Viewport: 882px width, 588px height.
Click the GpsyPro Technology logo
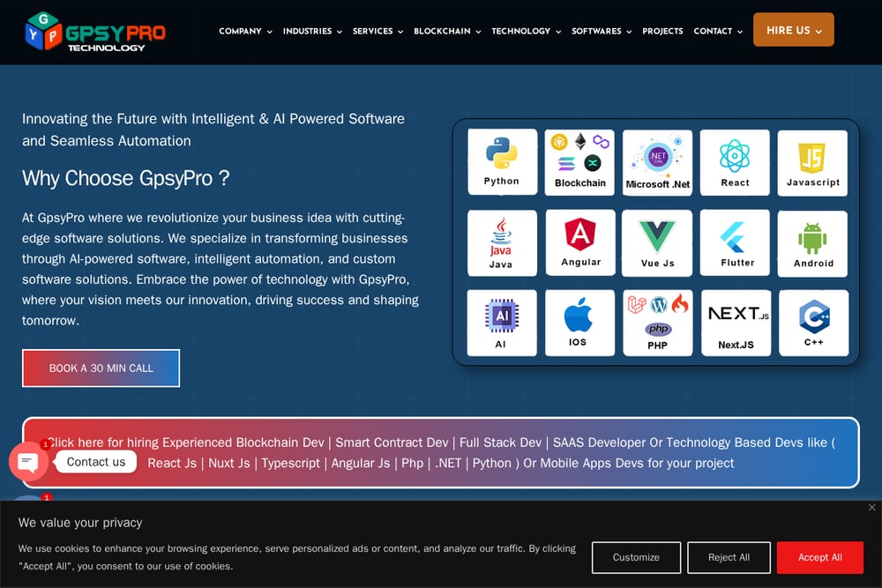(x=95, y=32)
